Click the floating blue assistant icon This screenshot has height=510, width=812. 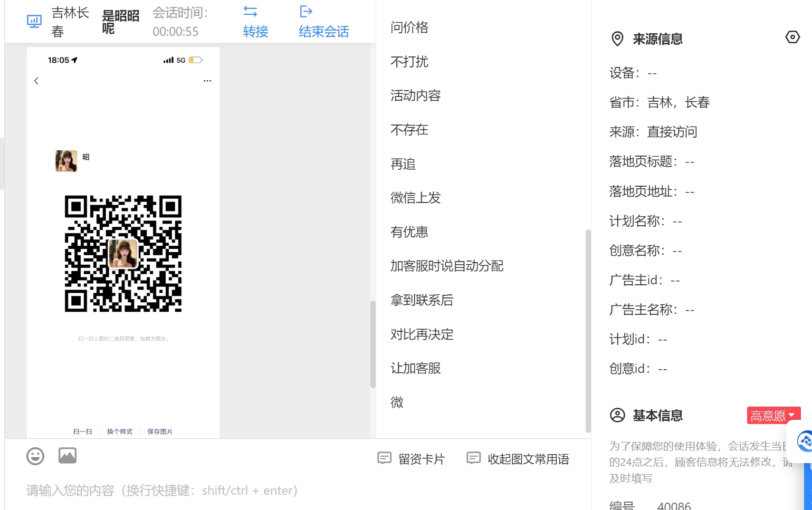804,441
